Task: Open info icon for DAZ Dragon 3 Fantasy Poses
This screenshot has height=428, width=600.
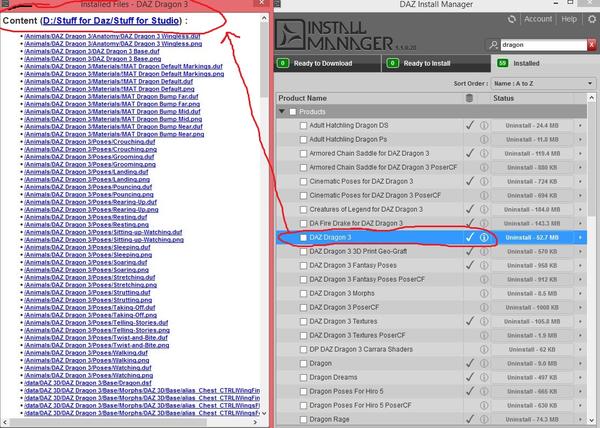Action: tap(484, 265)
